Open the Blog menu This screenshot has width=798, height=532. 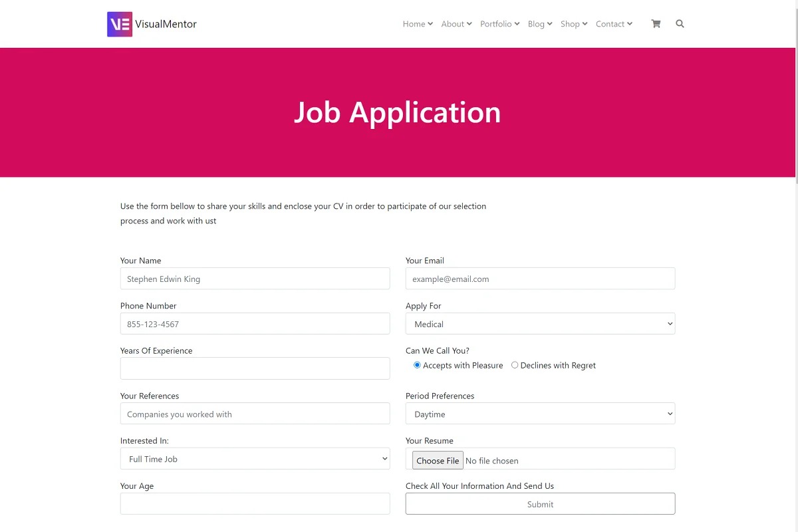(x=540, y=24)
